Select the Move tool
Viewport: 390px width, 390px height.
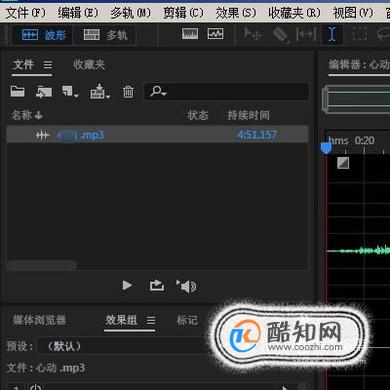252,34
